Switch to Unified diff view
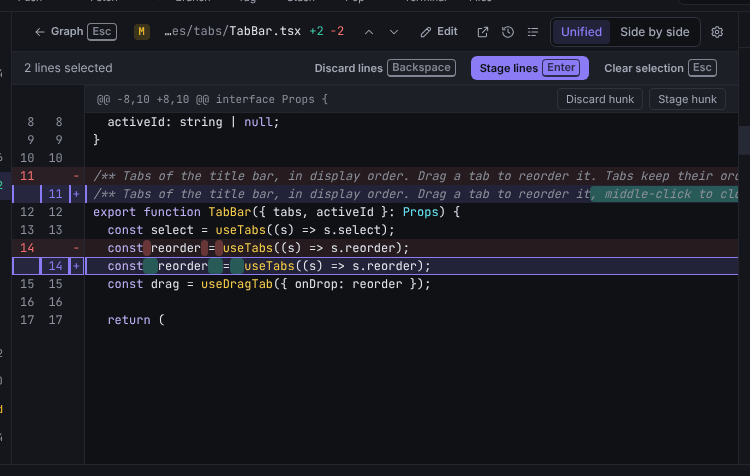 pyautogui.click(x=581, y=32)
